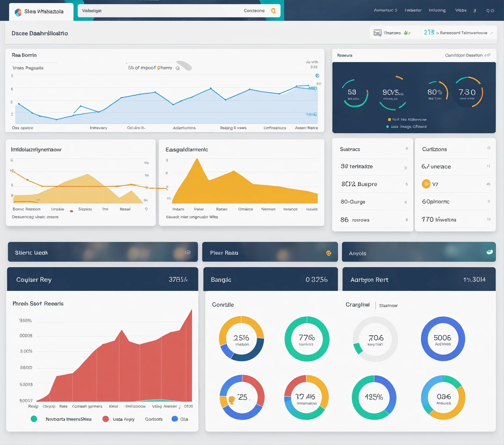Click the orange legend dot for Teik Mio Attierrciw

pyautogui.click(x=389, y=120)
